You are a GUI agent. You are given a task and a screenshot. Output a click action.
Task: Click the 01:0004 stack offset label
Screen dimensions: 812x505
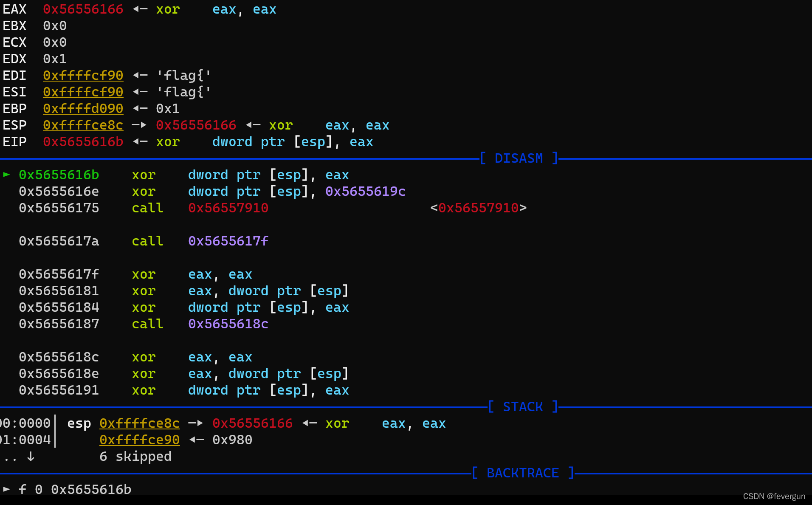point(25,440)
